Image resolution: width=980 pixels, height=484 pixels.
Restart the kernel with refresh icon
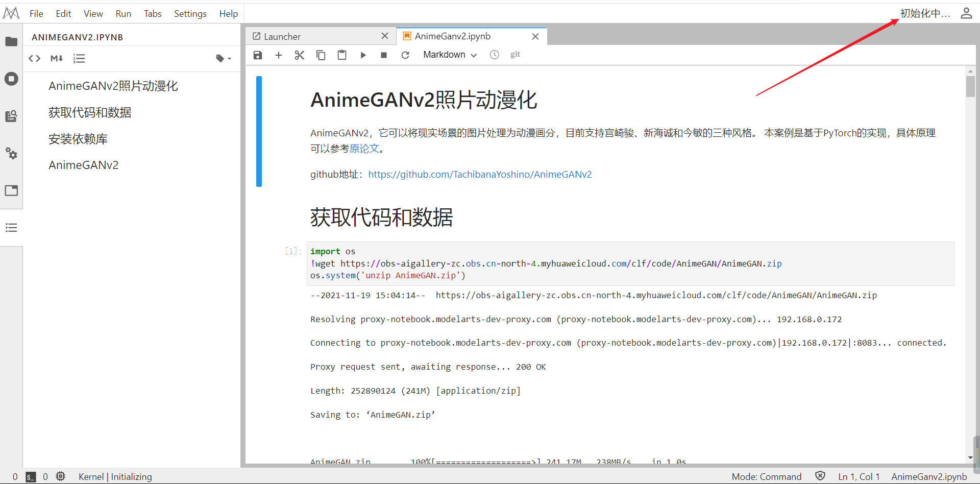[x=405, y=55]
